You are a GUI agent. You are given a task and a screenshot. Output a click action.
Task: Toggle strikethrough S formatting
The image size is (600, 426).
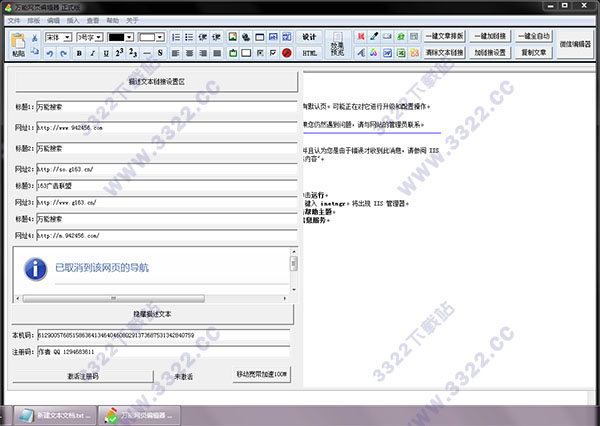pos(160,53)
